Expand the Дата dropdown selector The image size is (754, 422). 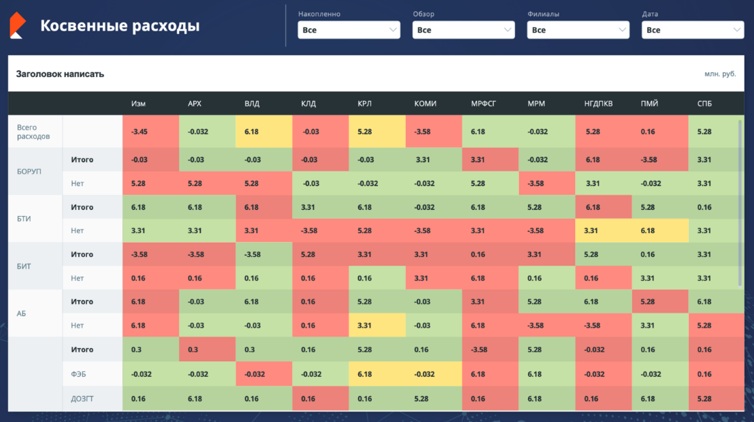coord(692,30)
